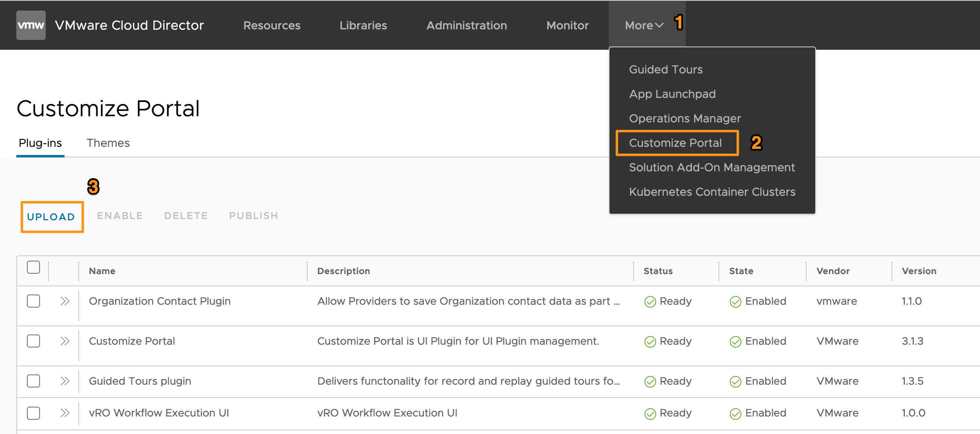The image size is (980, 434).
Task: Sort by the State column header
Action: coord(741,271)
